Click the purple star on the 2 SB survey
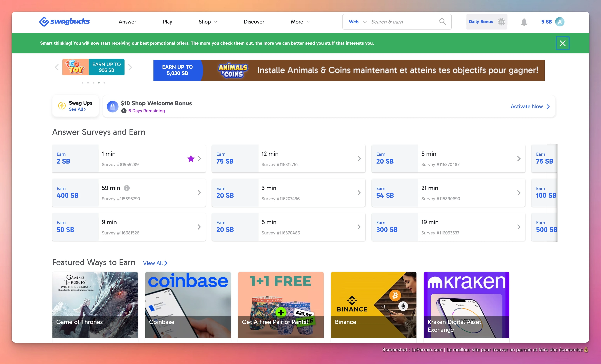 191,158
